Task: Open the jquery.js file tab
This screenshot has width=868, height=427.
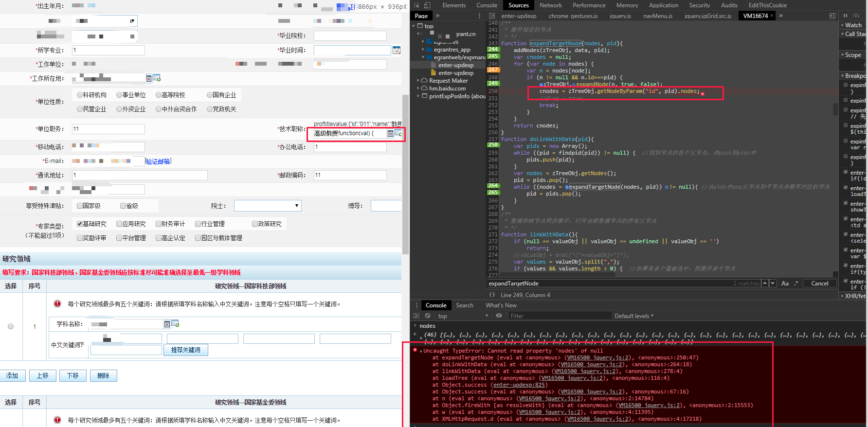Action: [620, 16]
